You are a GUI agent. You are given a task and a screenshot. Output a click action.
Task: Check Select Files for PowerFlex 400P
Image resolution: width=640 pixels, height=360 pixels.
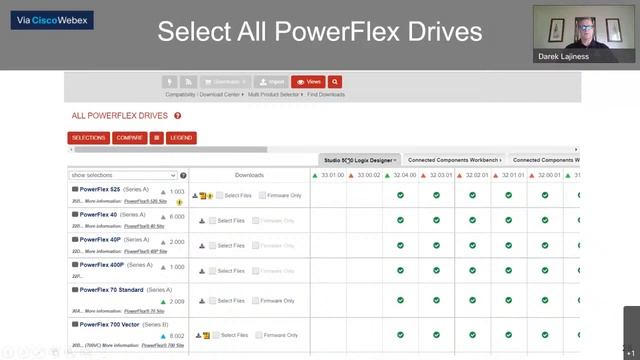tap(213, 271)
